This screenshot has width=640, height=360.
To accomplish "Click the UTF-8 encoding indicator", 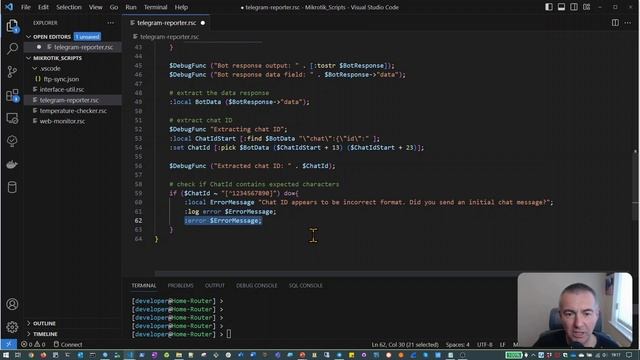I will (x=484, y=344).
